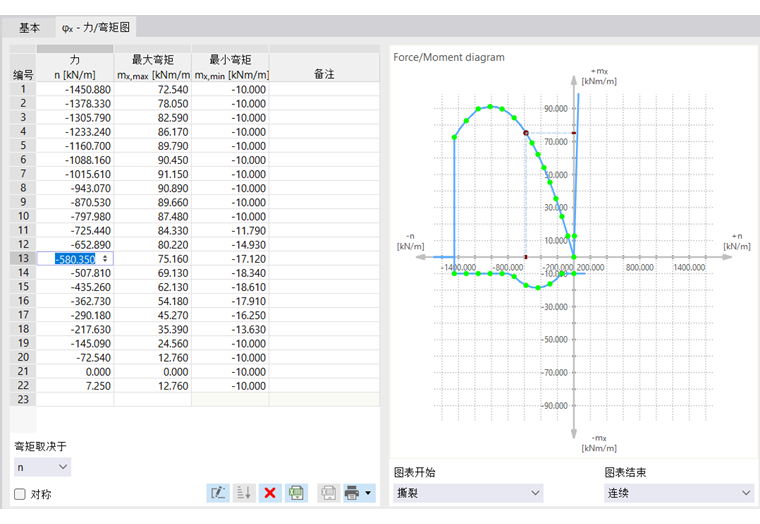Click min moment value -18.610
The height and width of the screenshot is (524, 760).
coord(230,287)
